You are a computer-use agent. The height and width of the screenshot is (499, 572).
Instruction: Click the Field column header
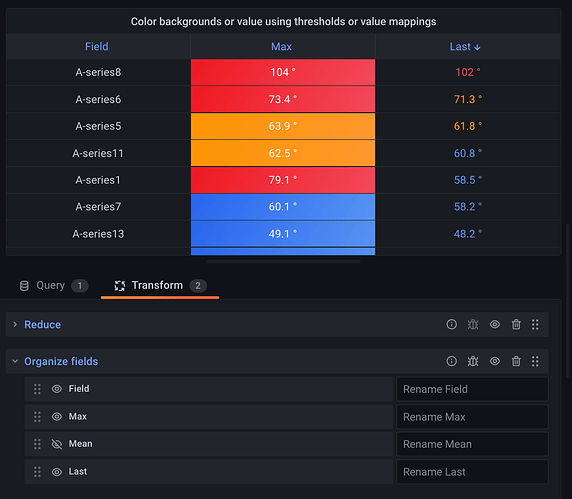pyautogui.click(x=97, y=47)
